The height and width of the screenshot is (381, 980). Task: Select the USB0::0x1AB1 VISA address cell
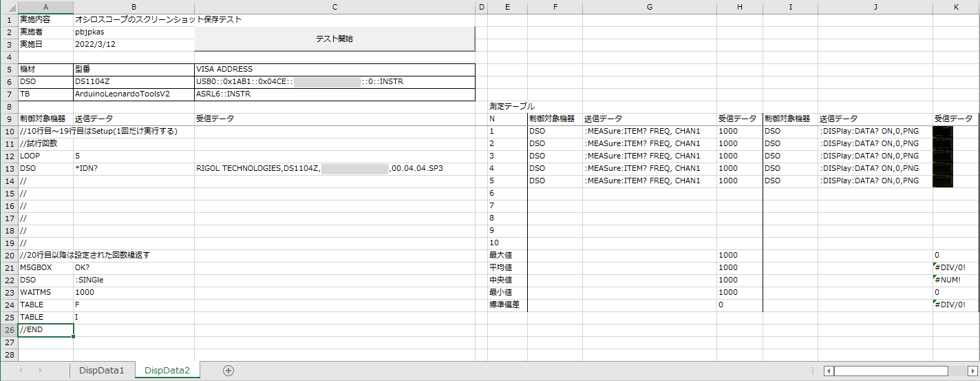334,82
